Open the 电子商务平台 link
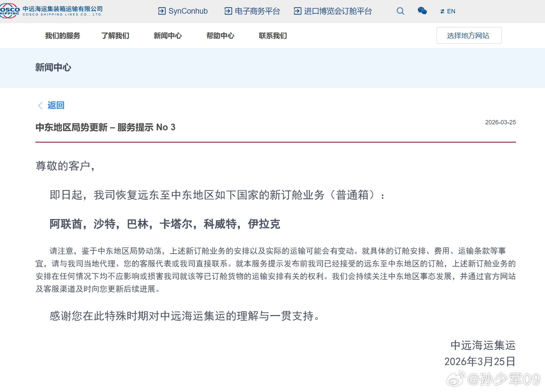Viewport: 545px width, 392px height. pos(257,11)
